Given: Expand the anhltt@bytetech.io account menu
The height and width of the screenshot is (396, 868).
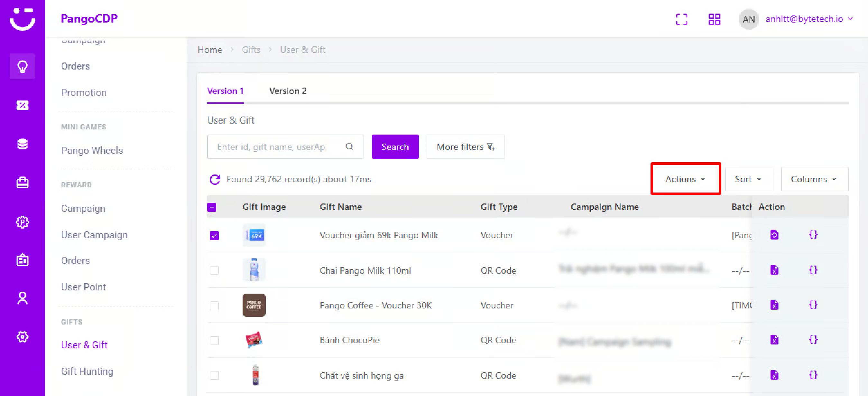Looking at the screenshot, I should 809,19.
